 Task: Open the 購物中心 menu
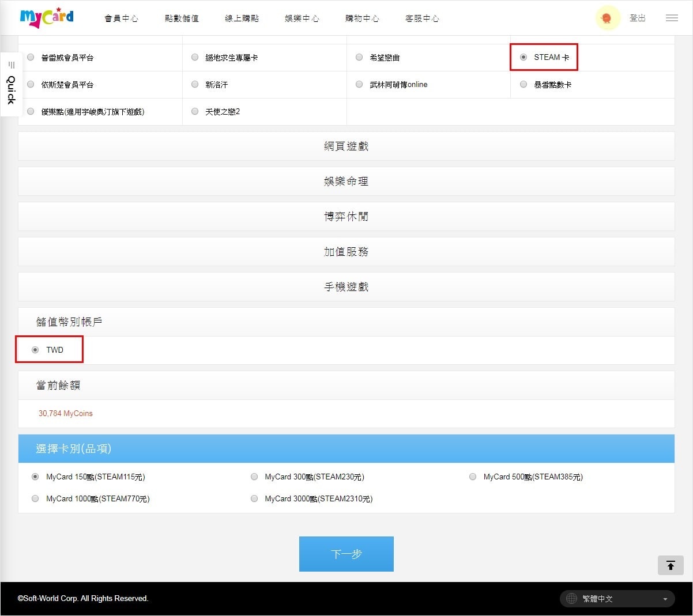(362, 18)
